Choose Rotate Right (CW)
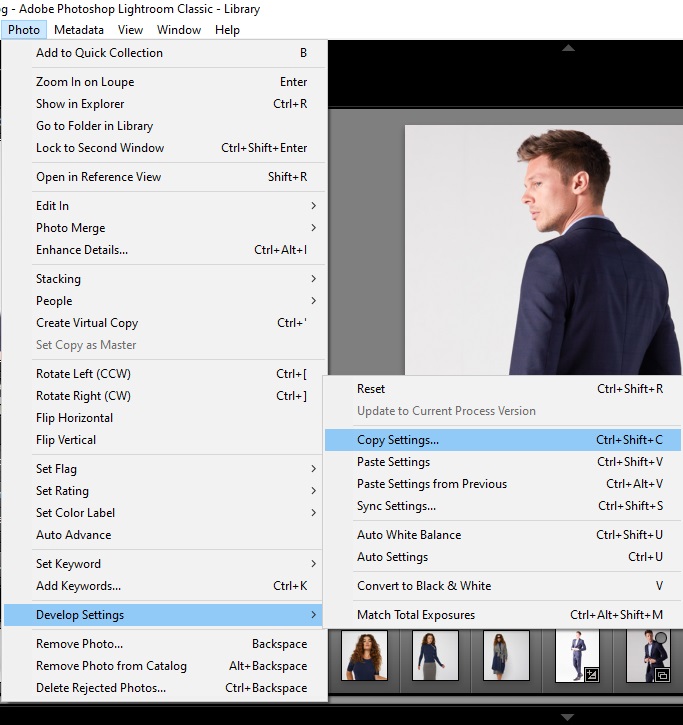Image resolution: width=683 pixels, height=725 pixels. pos(165,396)
